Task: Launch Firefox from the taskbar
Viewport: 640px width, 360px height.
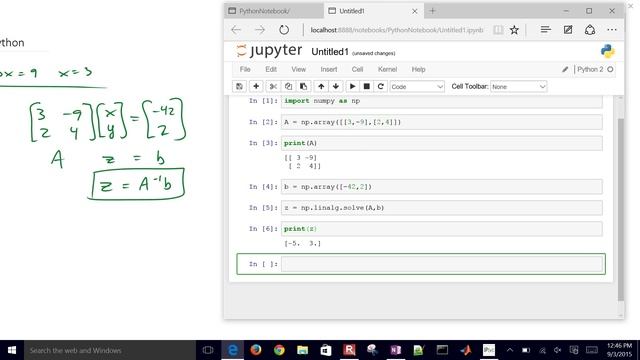Action: [256, 350]
